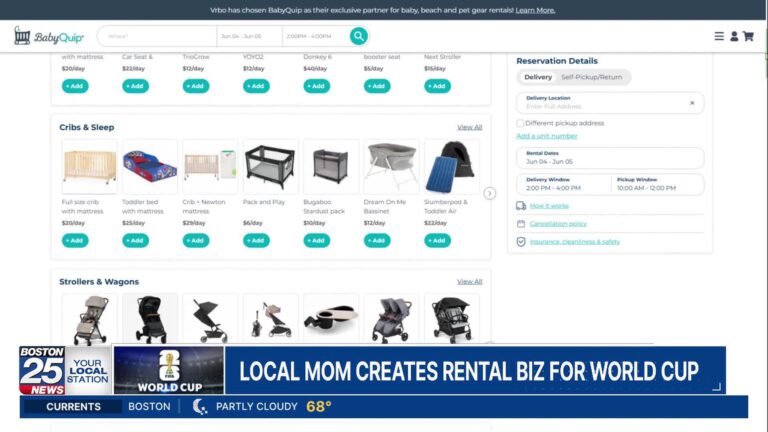This screenshot has height=432, width=768.
Task: Tick the Different pickup address checkbox
Action: pos(520,123)
